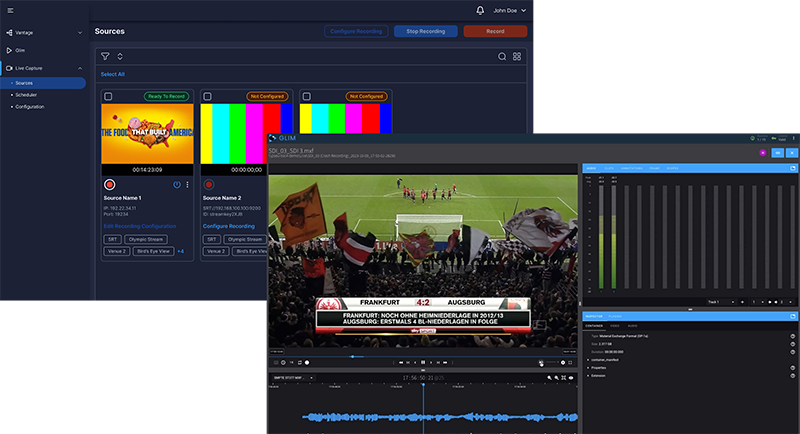
Task: Click the Olympic Stream tag on Source Name 1
Action: pos(146,239)
